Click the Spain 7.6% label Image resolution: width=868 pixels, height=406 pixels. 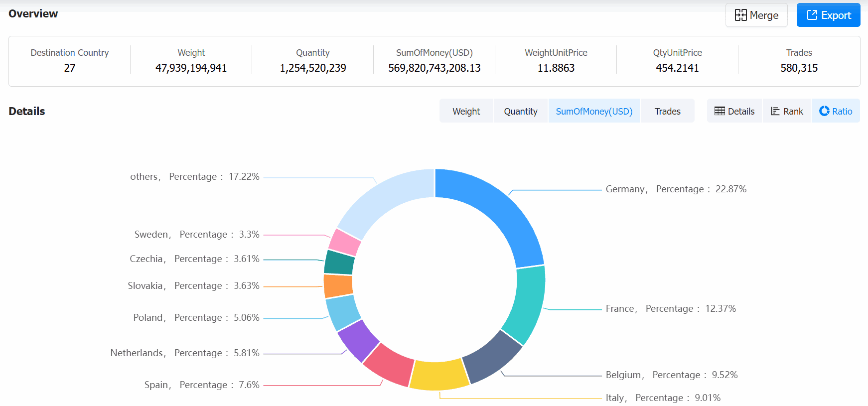202,385
